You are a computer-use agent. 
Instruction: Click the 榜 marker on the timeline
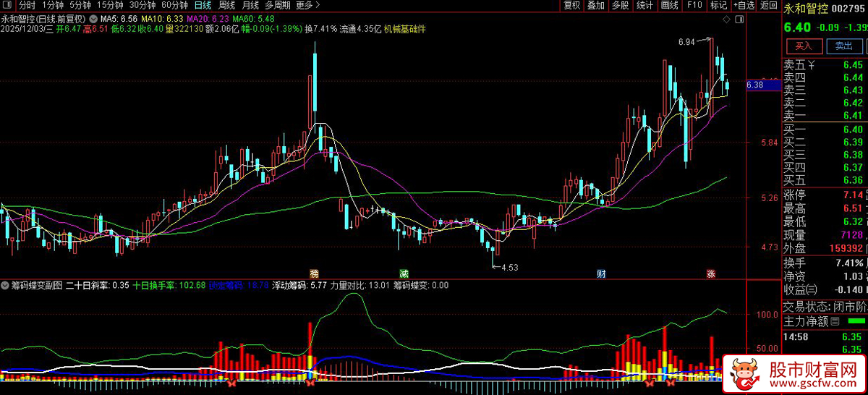tap(314, 273)
